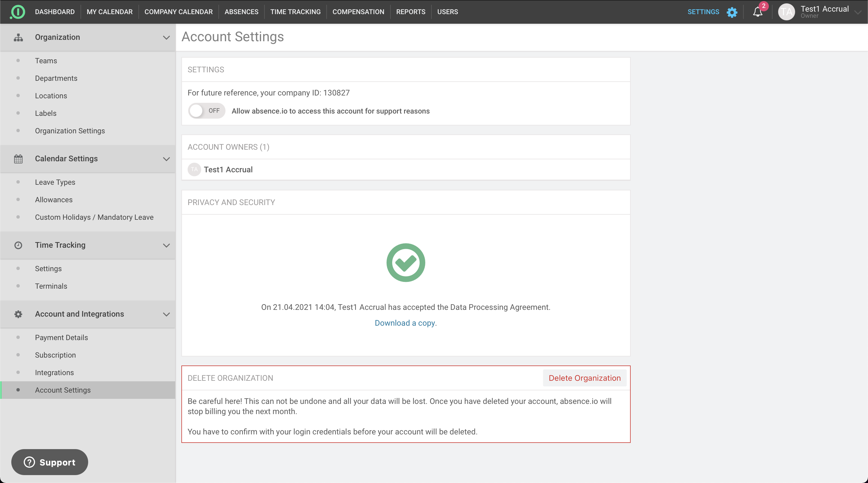Click the green Data Processing Agreement checkmark
The image size is (868, 483).
pyautogui.click(x=406, y=262)
